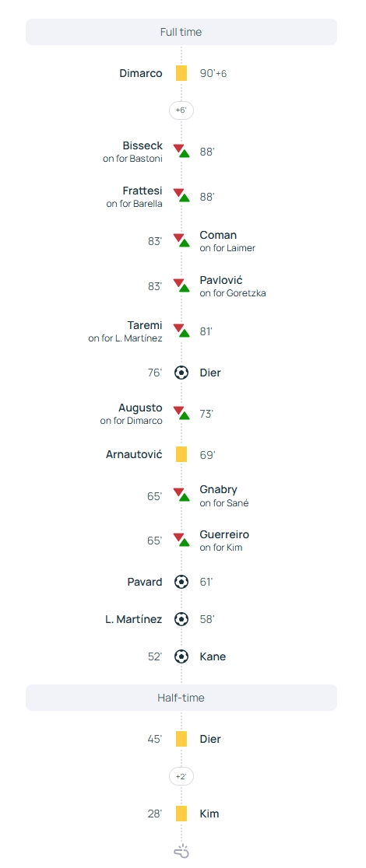This screenshot has height=868, width=366.
Task: Click Kim's 28' yellow card icon
Action: (181, 814)
